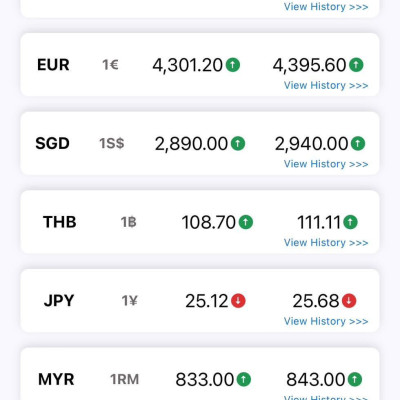Screen dimensions: 400x400
Task: Select the JPY currency label
Action: (x=59, y=301)
